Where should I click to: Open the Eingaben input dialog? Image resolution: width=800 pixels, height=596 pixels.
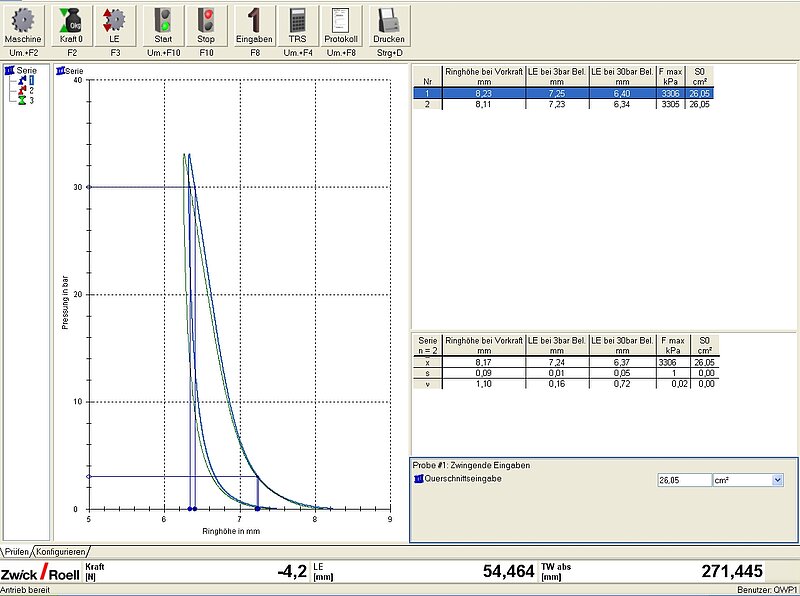pyautogui.click(x=254, y=26)
